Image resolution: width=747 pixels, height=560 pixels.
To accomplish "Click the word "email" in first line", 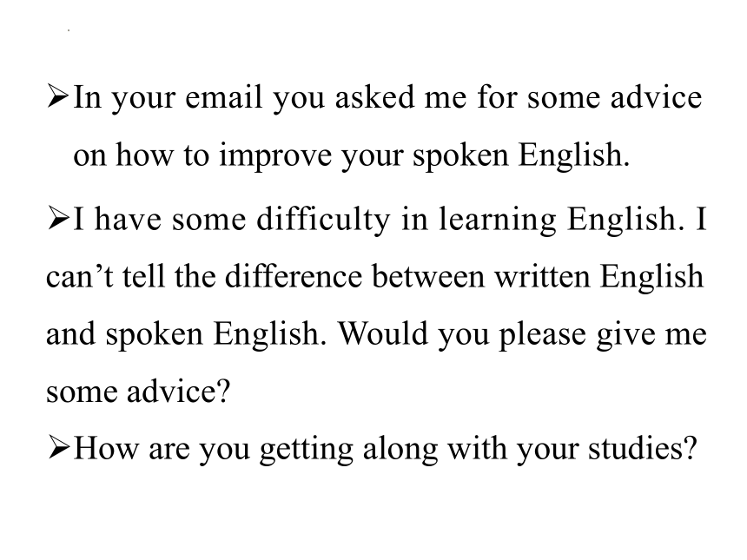I will coord(224,96).
